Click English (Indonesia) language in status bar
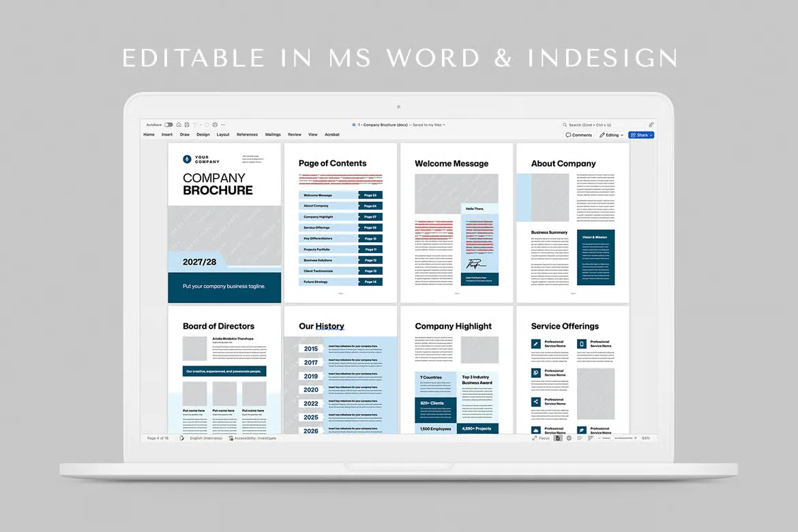The height and width of the screenshot is (532, 798). pyautogui.click(x=206, y=438)
